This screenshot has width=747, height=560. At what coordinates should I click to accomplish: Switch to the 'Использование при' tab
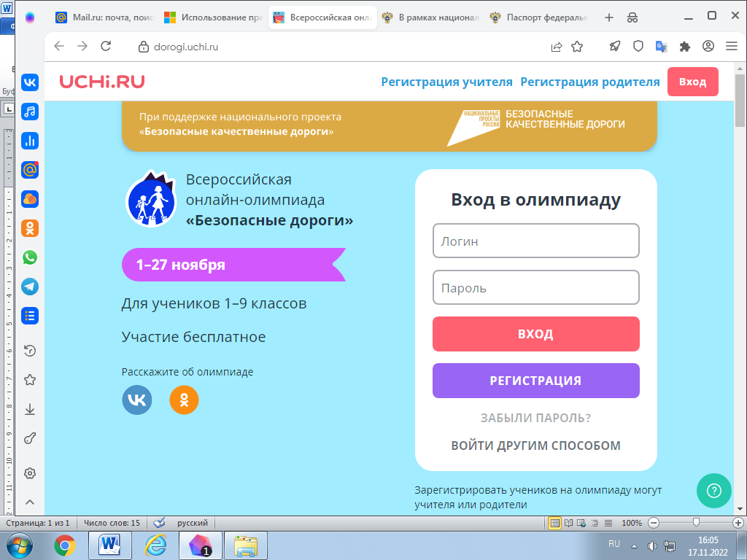(x=213, y=17)
